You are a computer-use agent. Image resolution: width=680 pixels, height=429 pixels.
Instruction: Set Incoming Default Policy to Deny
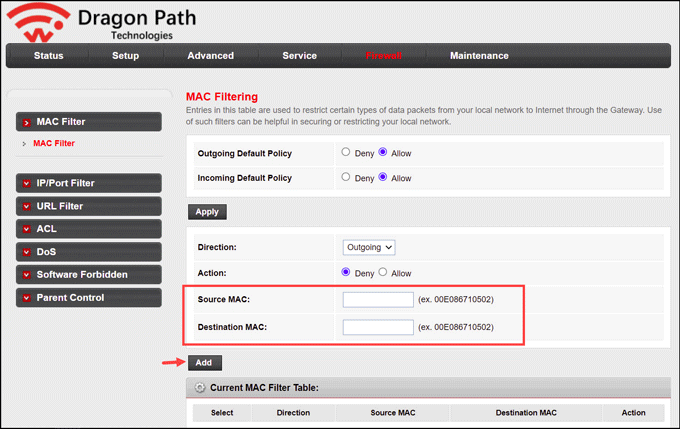pos(346,177)
